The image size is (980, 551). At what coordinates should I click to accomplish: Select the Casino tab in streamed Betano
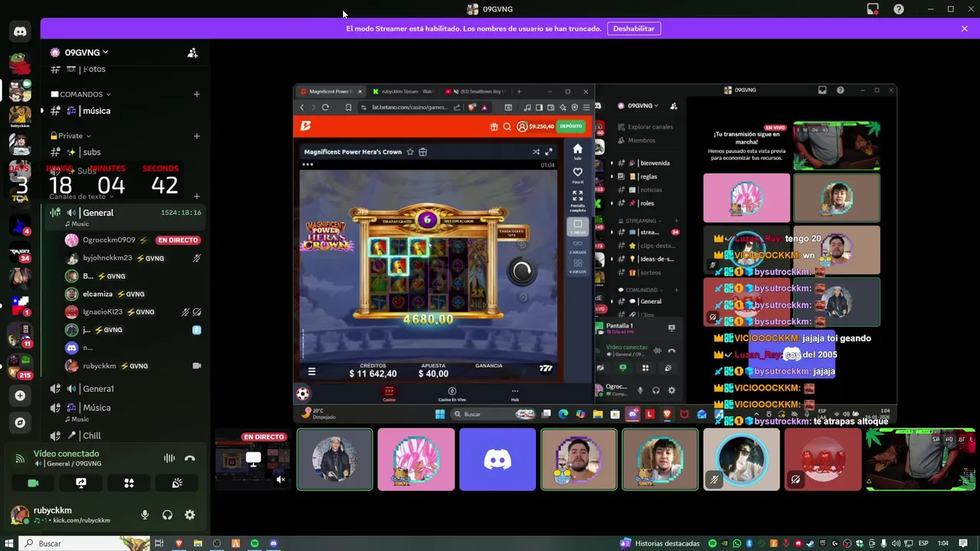coord(389,394)
